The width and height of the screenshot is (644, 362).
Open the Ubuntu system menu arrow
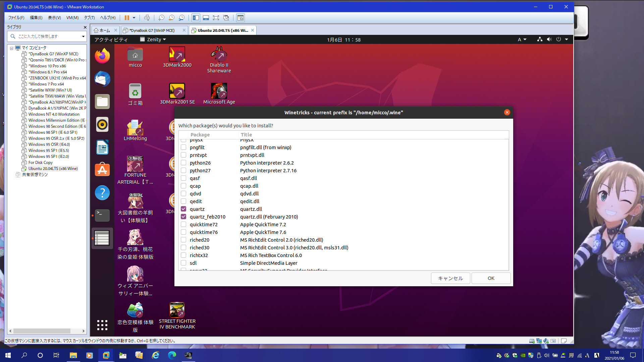[x=567, y=40]
